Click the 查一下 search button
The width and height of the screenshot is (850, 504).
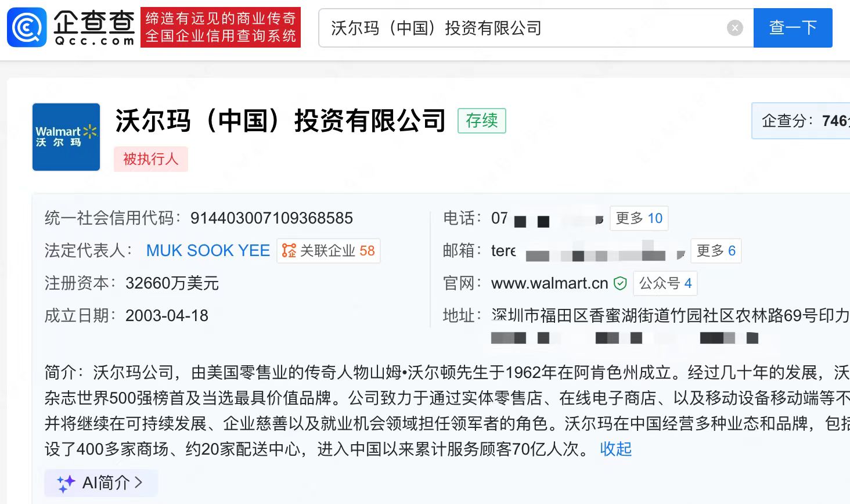[792, 28]
